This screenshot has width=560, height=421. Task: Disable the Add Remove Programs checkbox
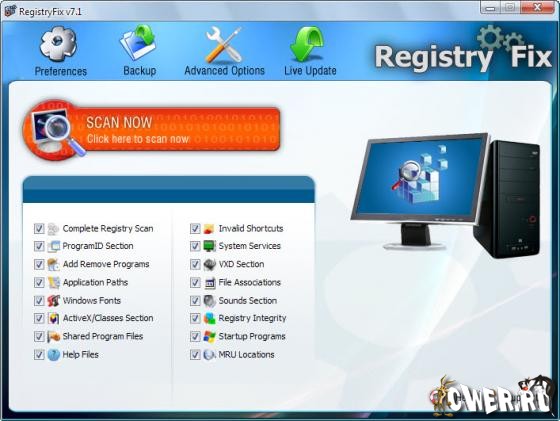39,265
